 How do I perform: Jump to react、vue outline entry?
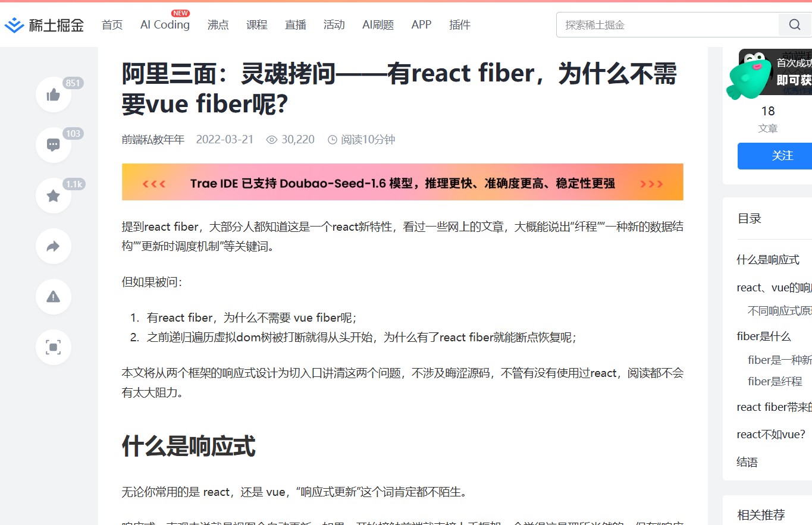coord(774,288)
